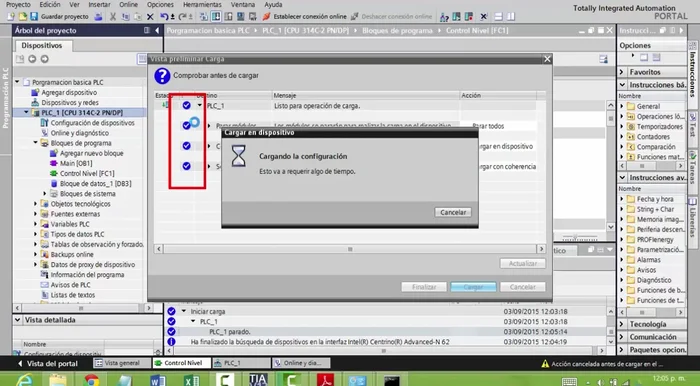The image size is (700, 386).
Task: Collapse the Bloques de programa node
Action: coord(36,143)
